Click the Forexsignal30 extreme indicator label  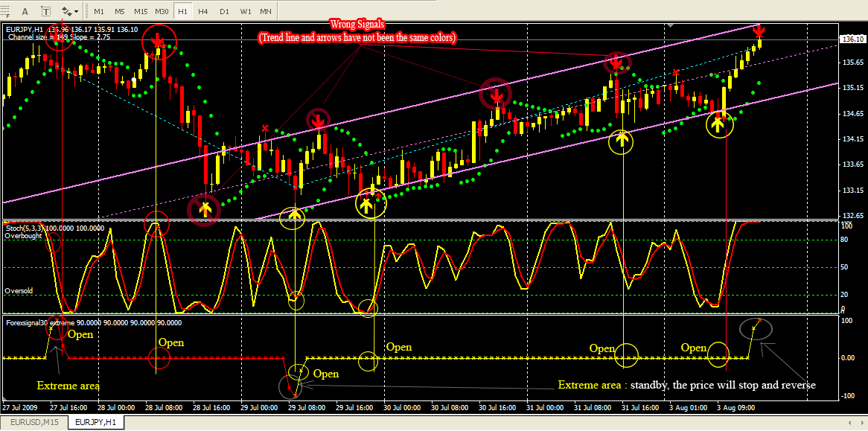[x=82, y=323]
